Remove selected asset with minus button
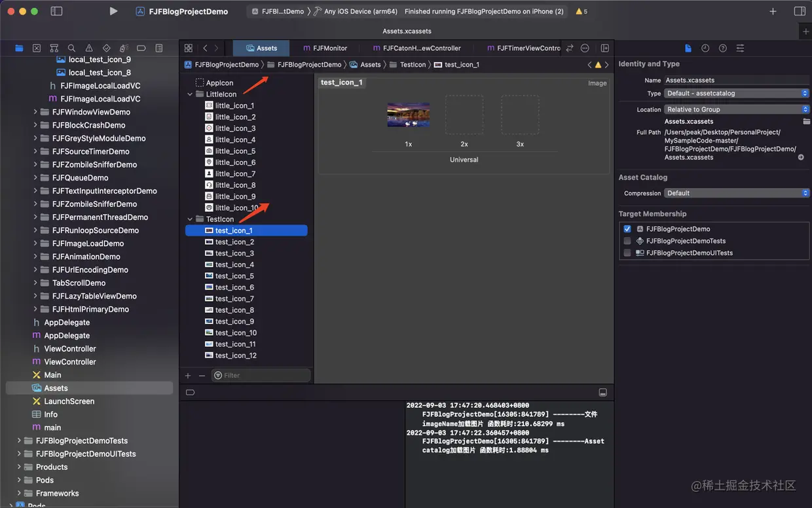The height and width of the screenshot is (508, 812). tap(202, 375)
